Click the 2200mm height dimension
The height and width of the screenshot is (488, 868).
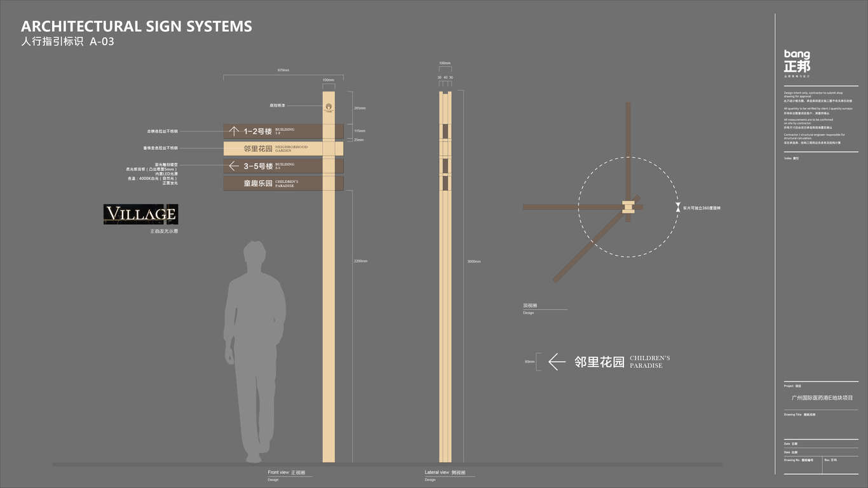[x=360, y=261]
